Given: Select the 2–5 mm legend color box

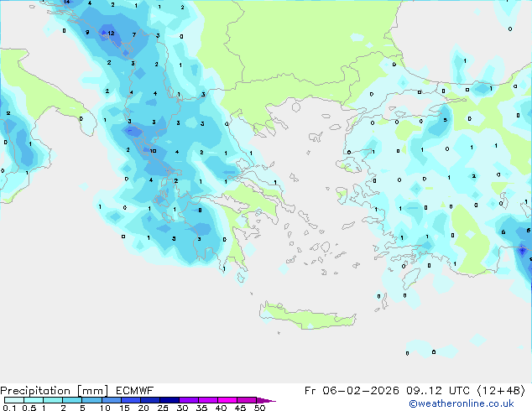Looking at the screenshot, I should (72, 400).
